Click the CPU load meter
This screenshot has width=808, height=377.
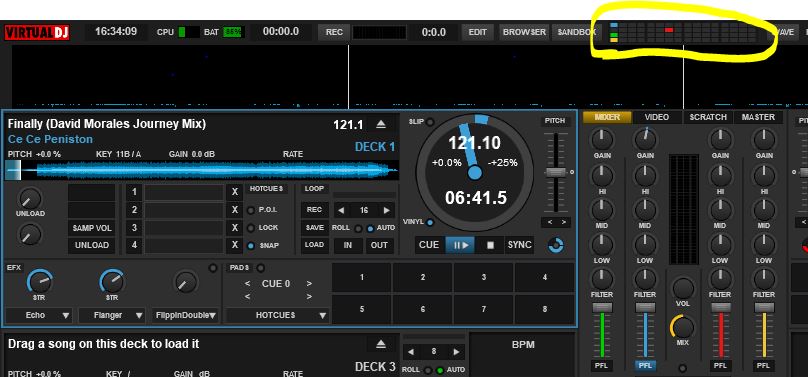(189, 32)
